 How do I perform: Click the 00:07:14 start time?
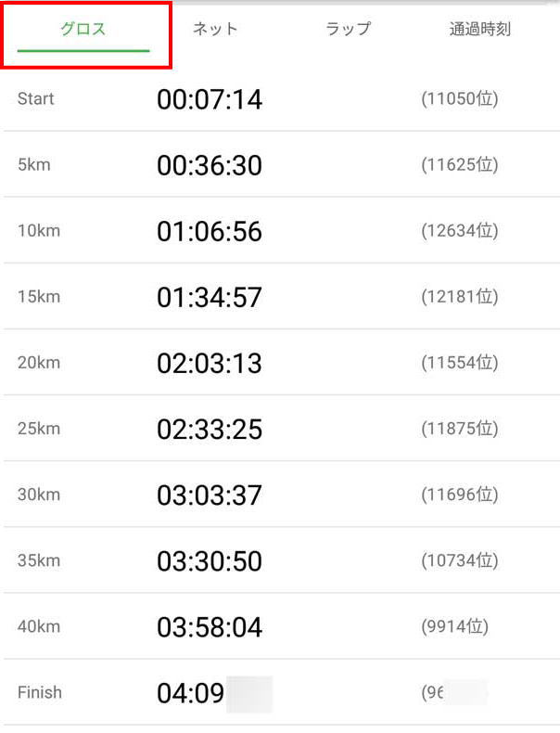click(x=210, y=100)
